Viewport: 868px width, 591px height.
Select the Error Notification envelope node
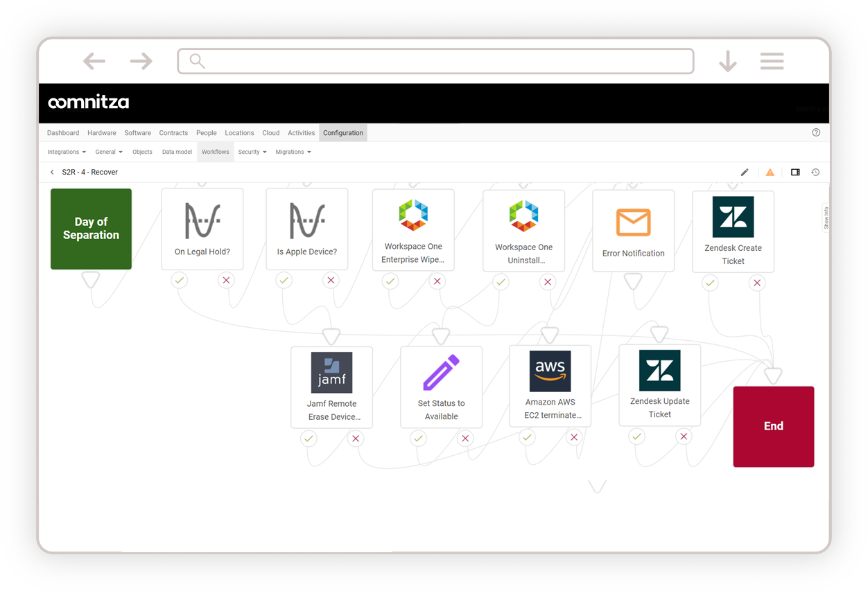[x=633, y=231]
